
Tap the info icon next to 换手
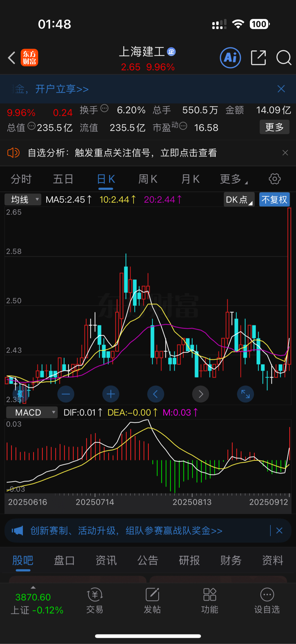point(104,109)
